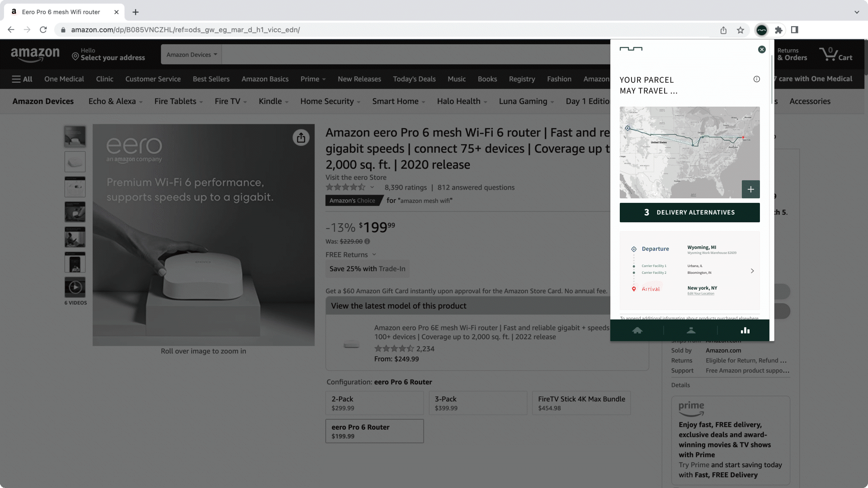Bookmark this page with star icon
Image resolution: width=868 pixels, height=488 pixels.
click(741, 30)
